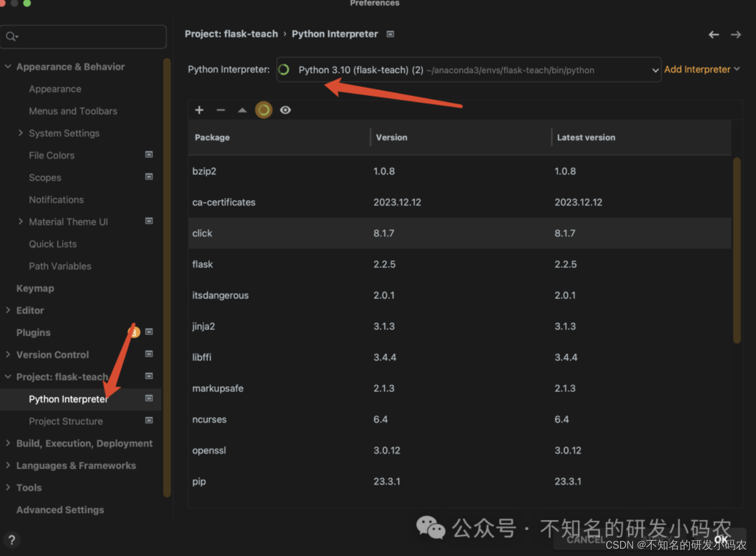Open the Keymap settings section
756x556 pixels.
[x=35, y=288]
